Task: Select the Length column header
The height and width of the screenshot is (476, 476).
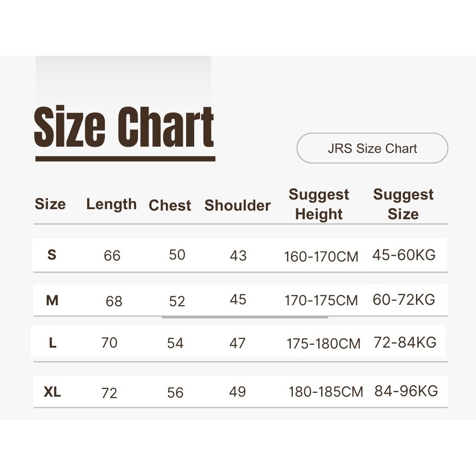Action: click(111, 204)
